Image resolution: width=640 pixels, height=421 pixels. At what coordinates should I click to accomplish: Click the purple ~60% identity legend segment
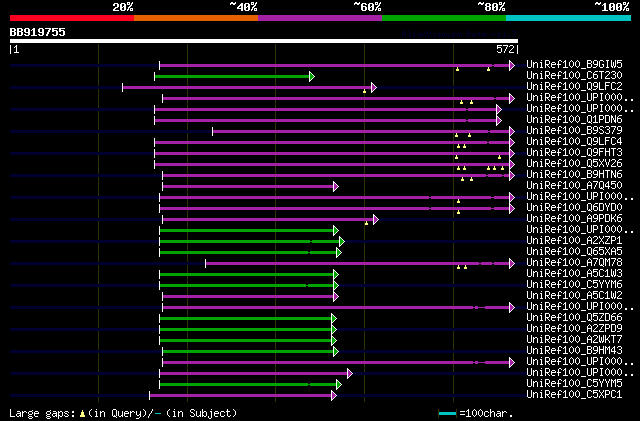click(320, 18)
